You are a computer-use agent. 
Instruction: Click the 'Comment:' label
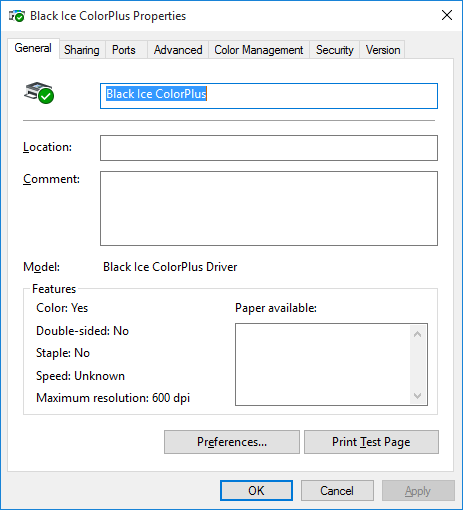(51, 179)
